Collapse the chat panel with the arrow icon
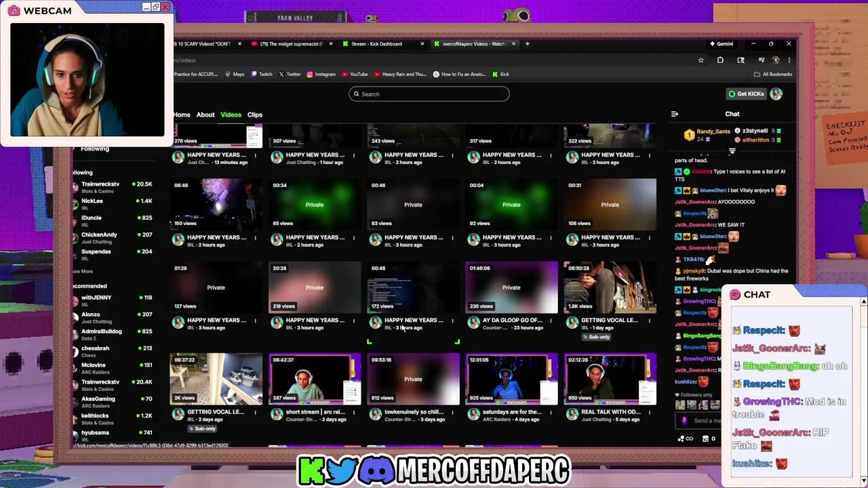This screenshot has height=488, width=868. (674, 114)
